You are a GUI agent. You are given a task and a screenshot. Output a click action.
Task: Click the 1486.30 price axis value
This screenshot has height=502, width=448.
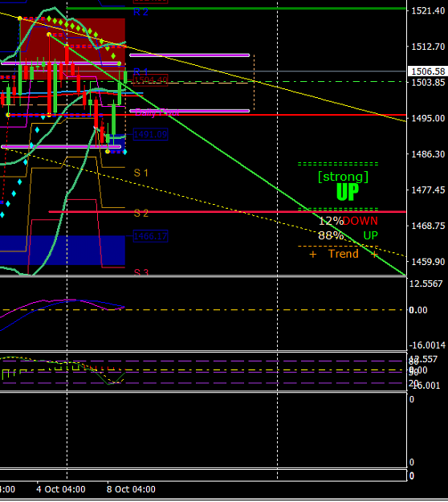[428, 154]
